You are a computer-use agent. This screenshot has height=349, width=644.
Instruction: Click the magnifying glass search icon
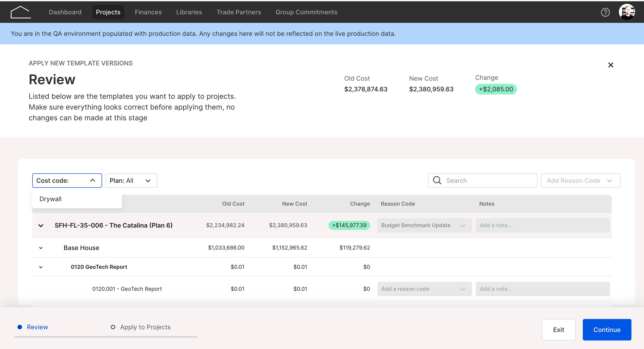[437, 180]
